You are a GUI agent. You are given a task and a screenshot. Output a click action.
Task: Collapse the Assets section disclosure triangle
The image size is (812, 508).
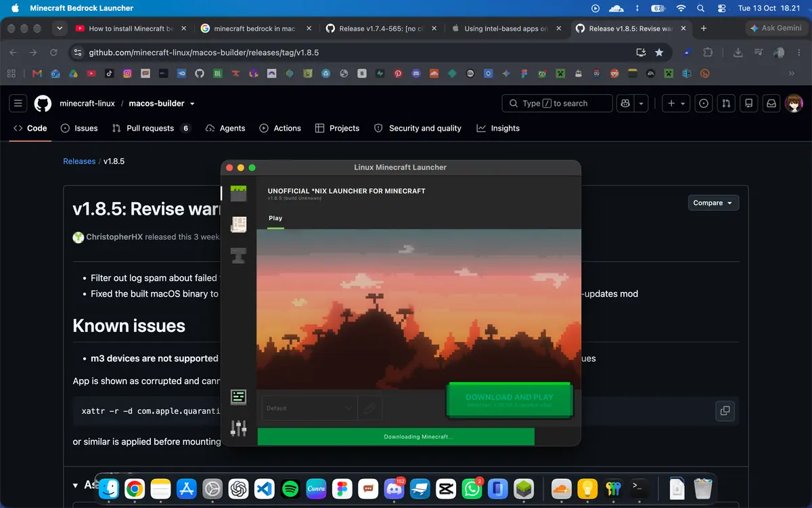(75, 486)
